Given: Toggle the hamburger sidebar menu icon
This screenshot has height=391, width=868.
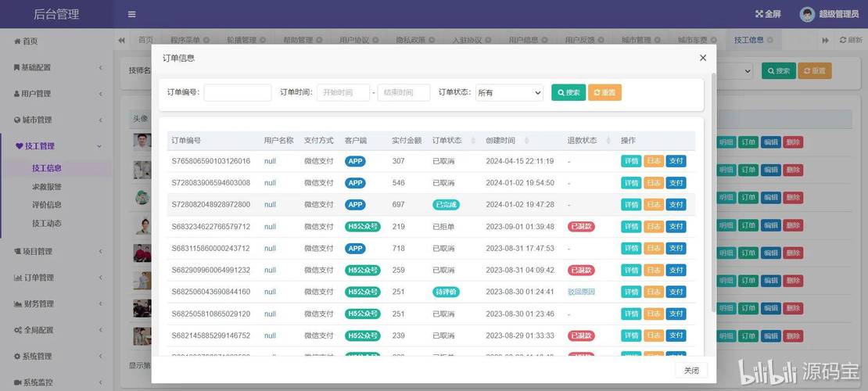Looking at the screenshot, I should tap(131, 14).
